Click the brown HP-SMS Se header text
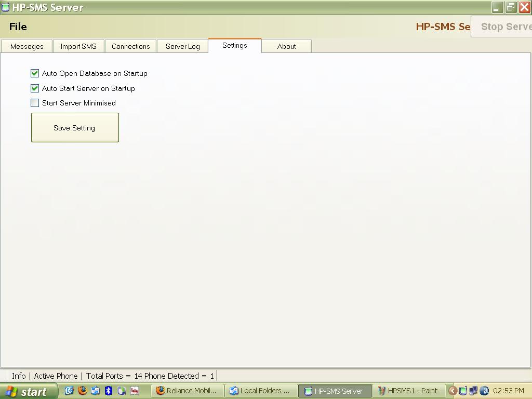The width and height of the screenshot is (532, 399). (443, 26)
